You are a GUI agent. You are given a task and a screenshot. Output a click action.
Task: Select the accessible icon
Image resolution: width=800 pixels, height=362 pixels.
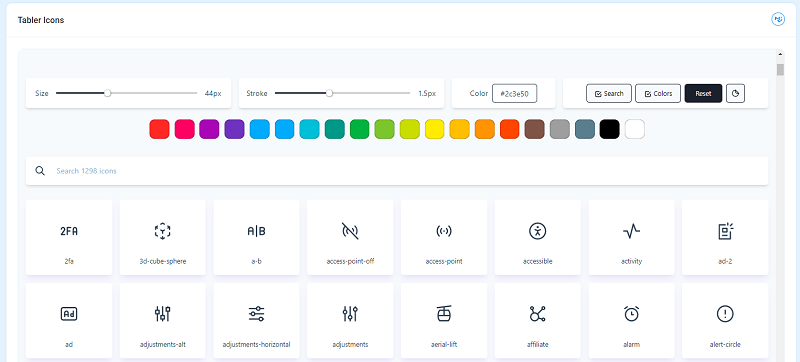[538, 231]
